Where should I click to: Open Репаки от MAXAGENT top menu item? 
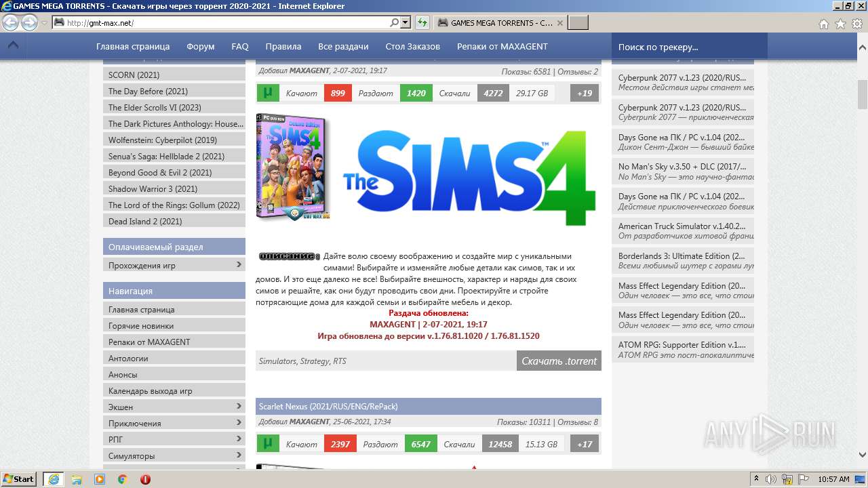tap(502, 47)
